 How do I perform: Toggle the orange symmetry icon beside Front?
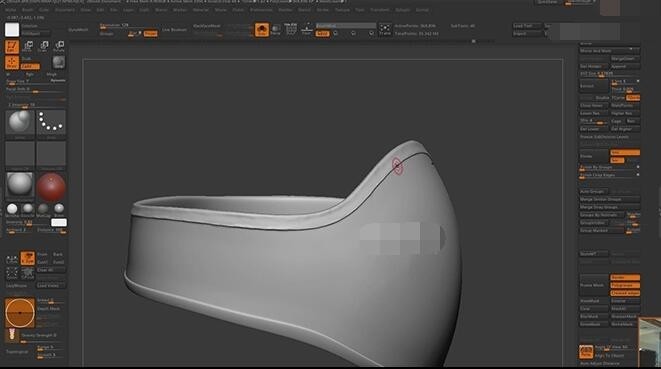click(x=28, y=258)
